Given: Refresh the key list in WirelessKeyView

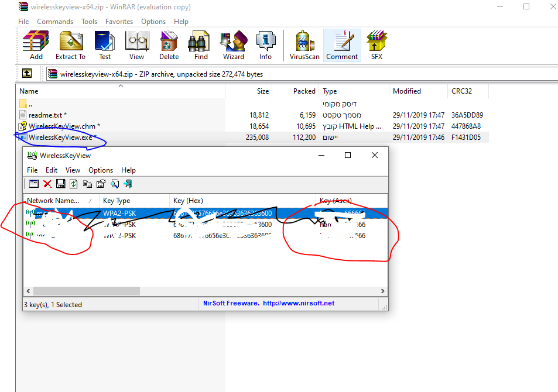Looking at the screenshot, I should click(x=74, y=184).
